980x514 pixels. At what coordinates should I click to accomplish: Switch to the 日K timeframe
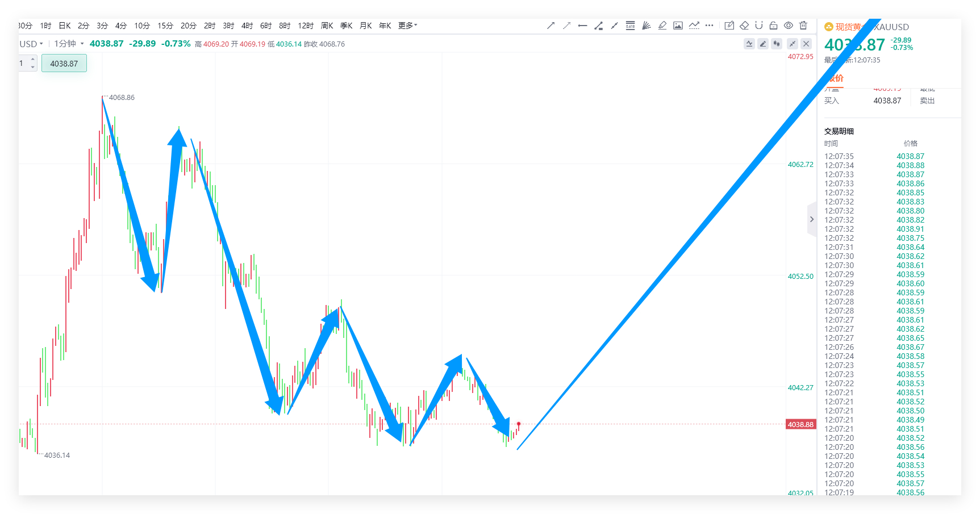click(x=65, y=26)
